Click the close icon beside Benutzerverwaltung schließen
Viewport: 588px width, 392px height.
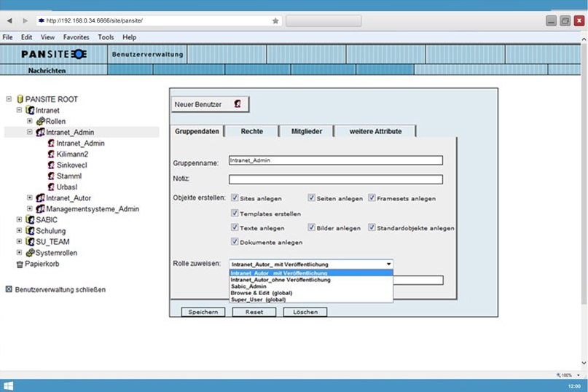click(9, 289)
